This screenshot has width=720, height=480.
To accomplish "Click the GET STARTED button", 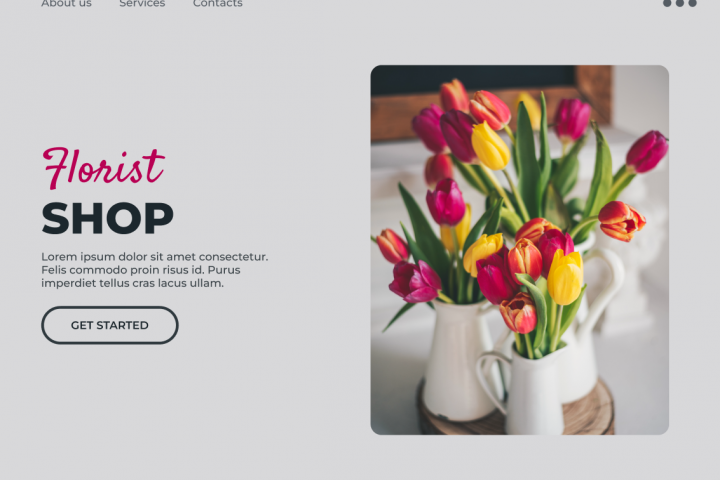I will click(x=110, y=325).
